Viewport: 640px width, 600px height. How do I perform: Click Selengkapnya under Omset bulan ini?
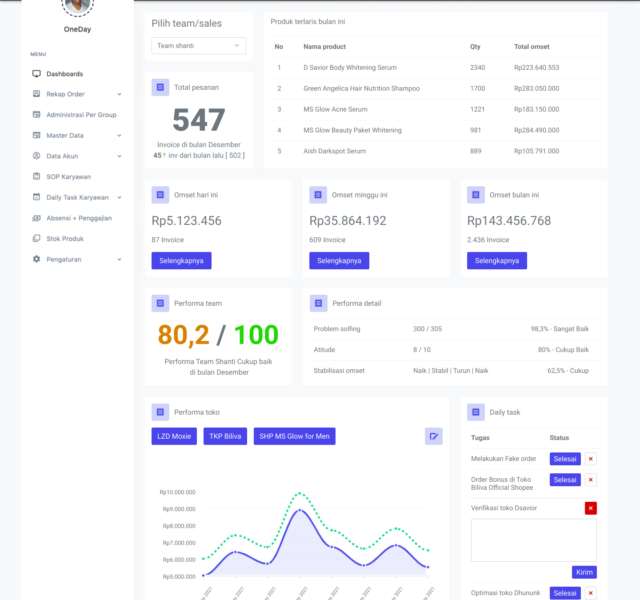(497, 260)
